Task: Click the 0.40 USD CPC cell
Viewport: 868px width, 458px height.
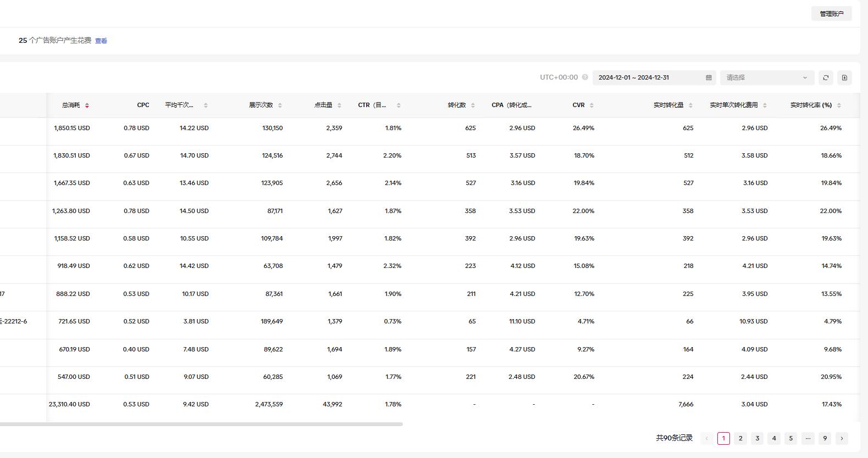Action: [136, 349]
